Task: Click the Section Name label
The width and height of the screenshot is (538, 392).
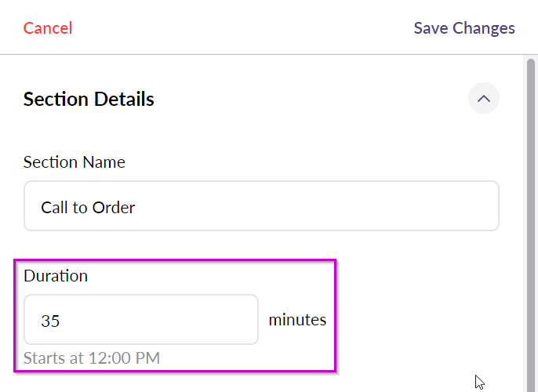Action: click(x=74, y=162)
